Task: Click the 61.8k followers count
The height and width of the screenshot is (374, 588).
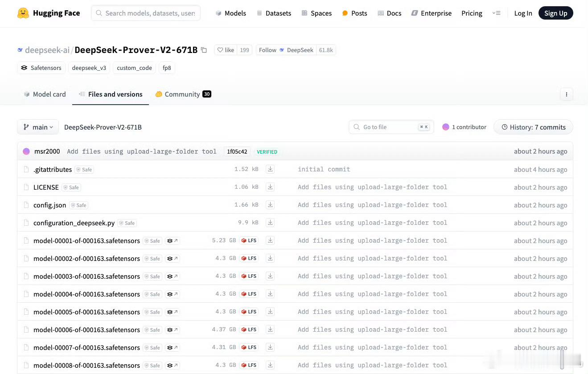Action: point(326,50)
